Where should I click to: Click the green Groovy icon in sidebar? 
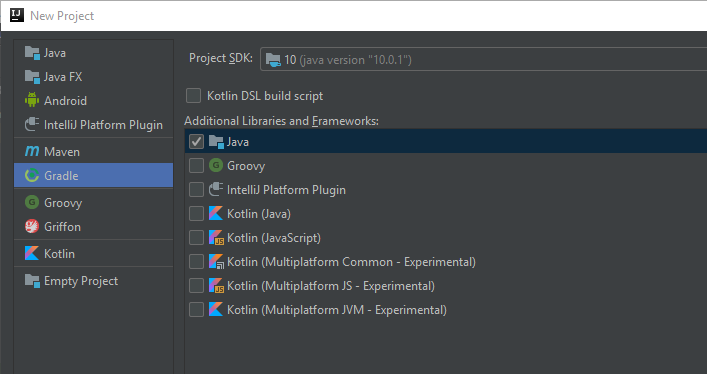32,202
